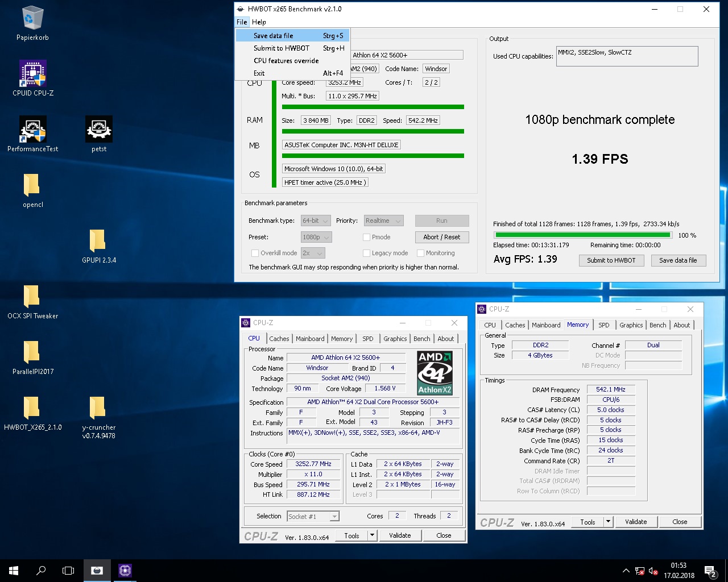The height and width of the screenshot is (582, 728).
Task: Toggle the Legacy mode checkbox
Action: [x=366, y=253]
